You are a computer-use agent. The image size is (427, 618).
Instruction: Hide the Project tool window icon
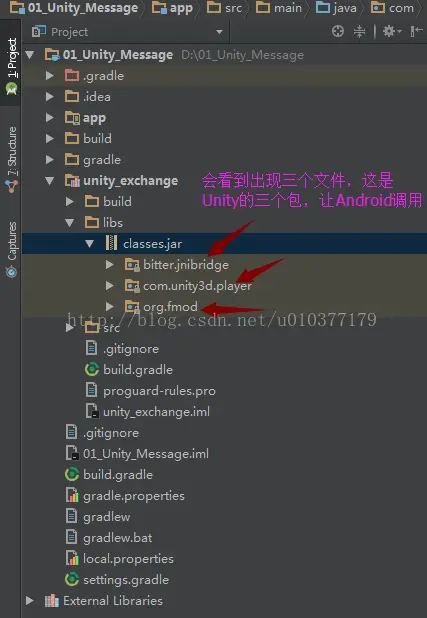click(416, 31)
